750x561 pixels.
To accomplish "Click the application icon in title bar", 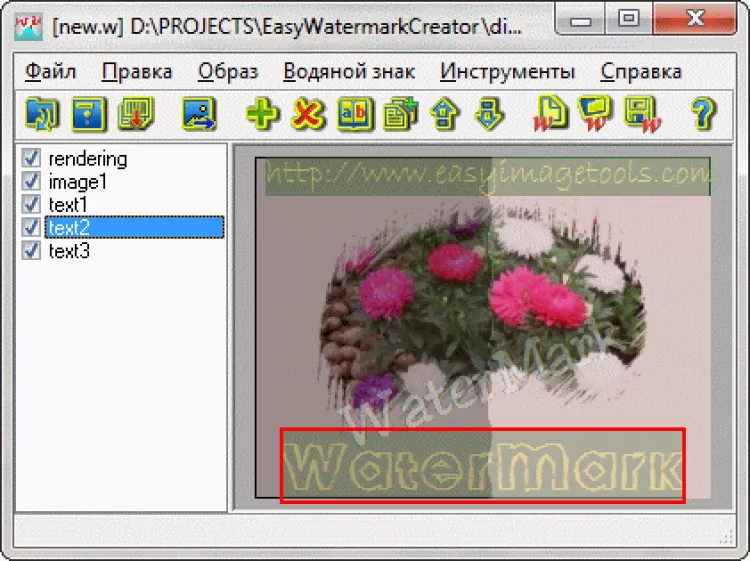I will [x=28, y=27].
